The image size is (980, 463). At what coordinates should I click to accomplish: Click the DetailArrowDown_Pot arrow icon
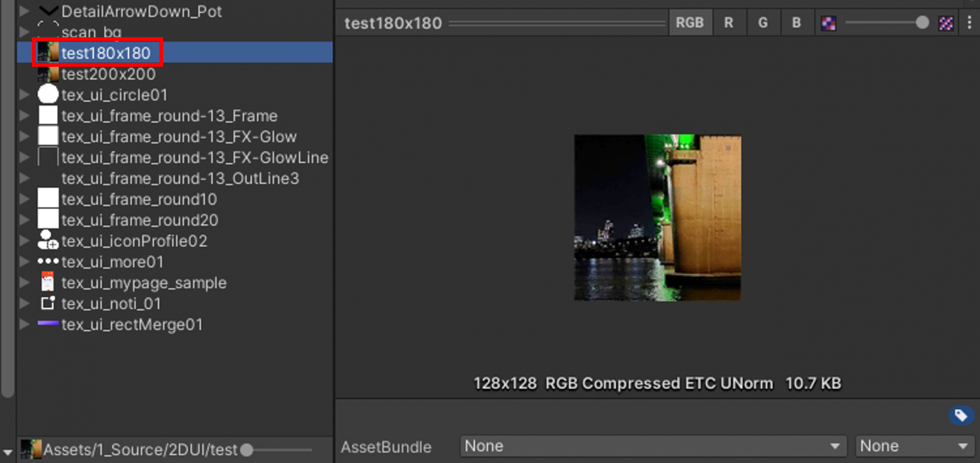click(x=48, y=10)
